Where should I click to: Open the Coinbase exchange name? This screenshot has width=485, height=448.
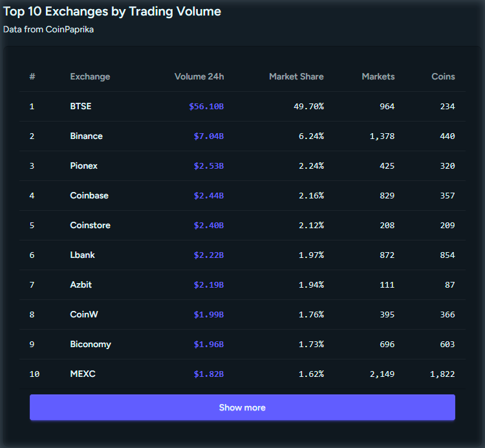pos(89,195)
